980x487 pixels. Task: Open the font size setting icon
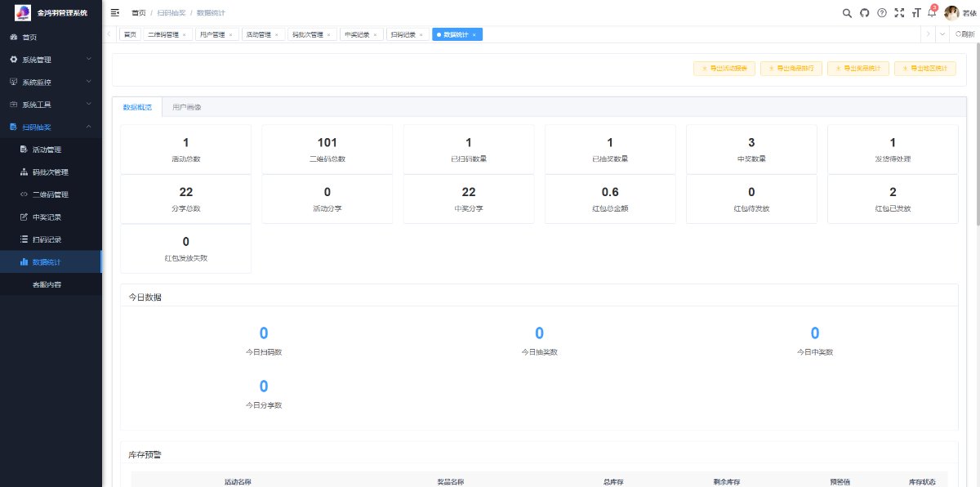pos(915,13)
